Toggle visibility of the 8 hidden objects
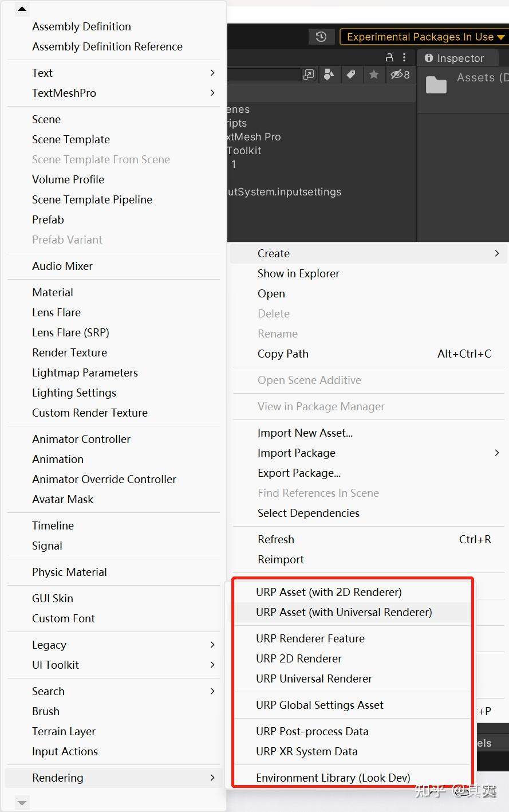 click(398, 75)
